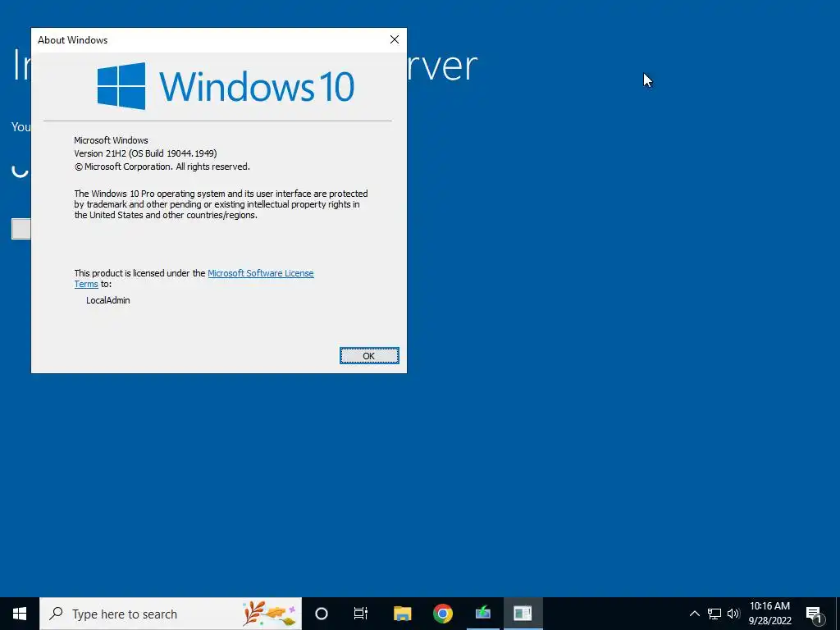
Task: Click the copyright Microsoft Corporation line
Action: pyautogui.click(x=162, y=167)
